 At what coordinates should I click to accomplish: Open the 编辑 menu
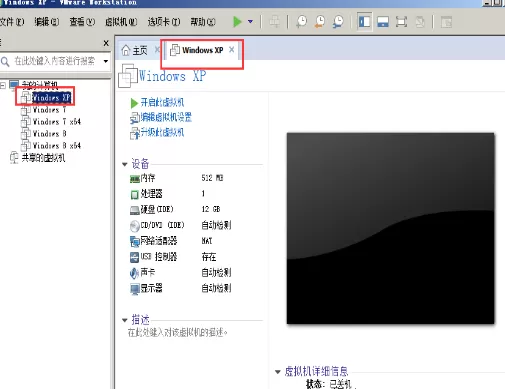(47, 22)
